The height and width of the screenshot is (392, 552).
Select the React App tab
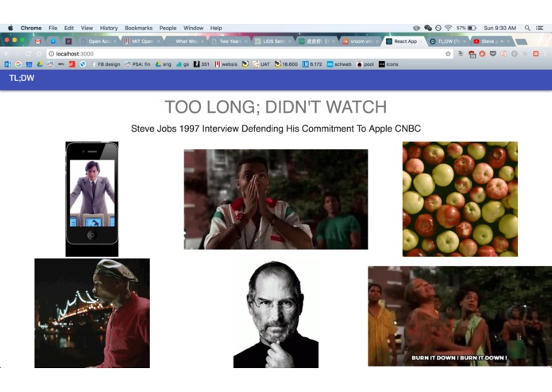pyautogui.click(x=405, y=41)
